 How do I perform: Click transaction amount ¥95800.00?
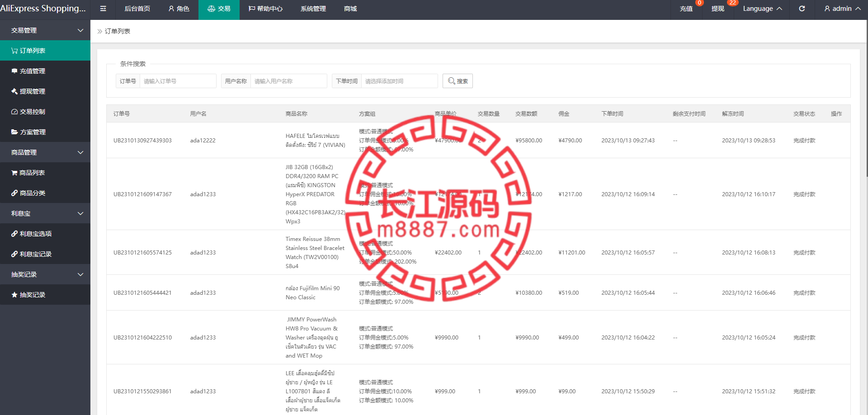528,141
